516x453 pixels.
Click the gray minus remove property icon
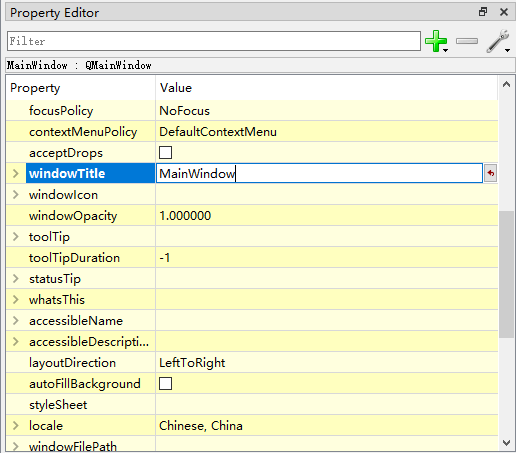[467, 41]
